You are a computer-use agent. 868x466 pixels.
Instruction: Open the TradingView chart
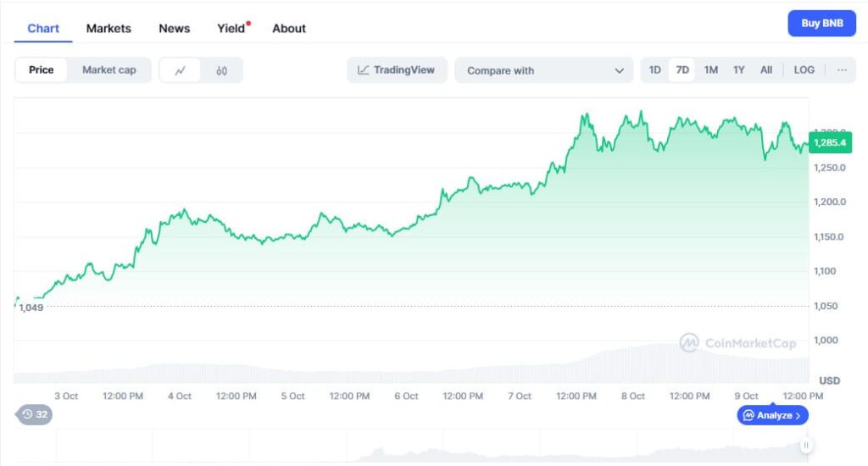pos(397,70)
